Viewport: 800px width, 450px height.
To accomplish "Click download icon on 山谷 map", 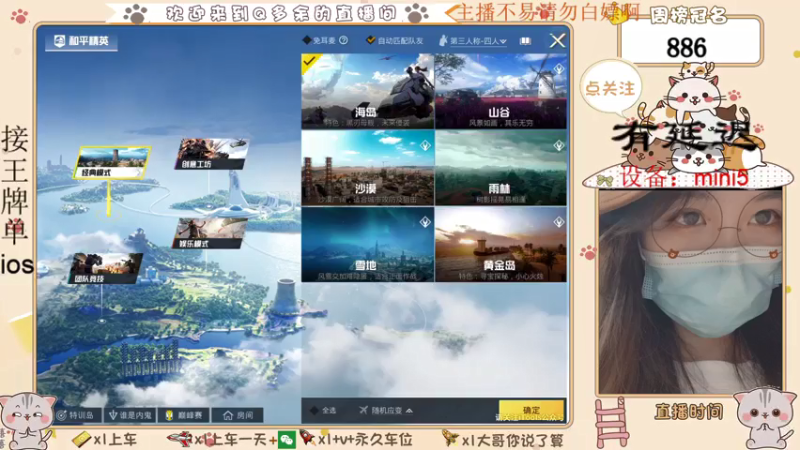I will 559,69.
